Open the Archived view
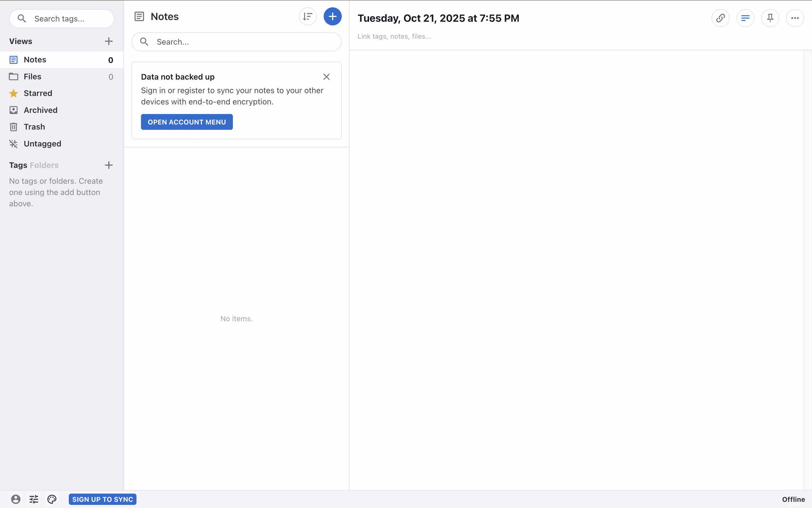This screenshot has height=508, width=812. [x=62, y=110]
